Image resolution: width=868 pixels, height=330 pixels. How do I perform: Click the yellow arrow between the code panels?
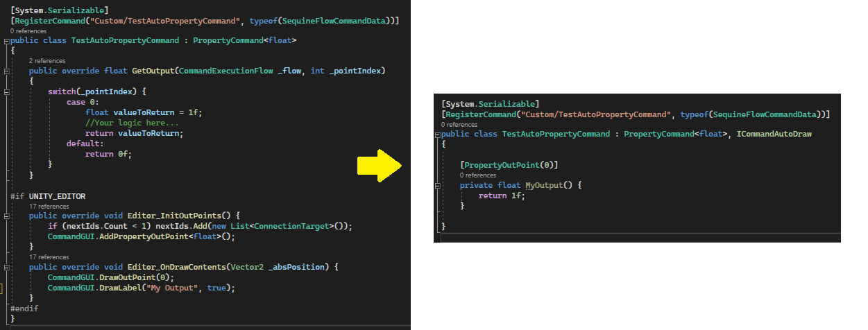pos(379,166)
